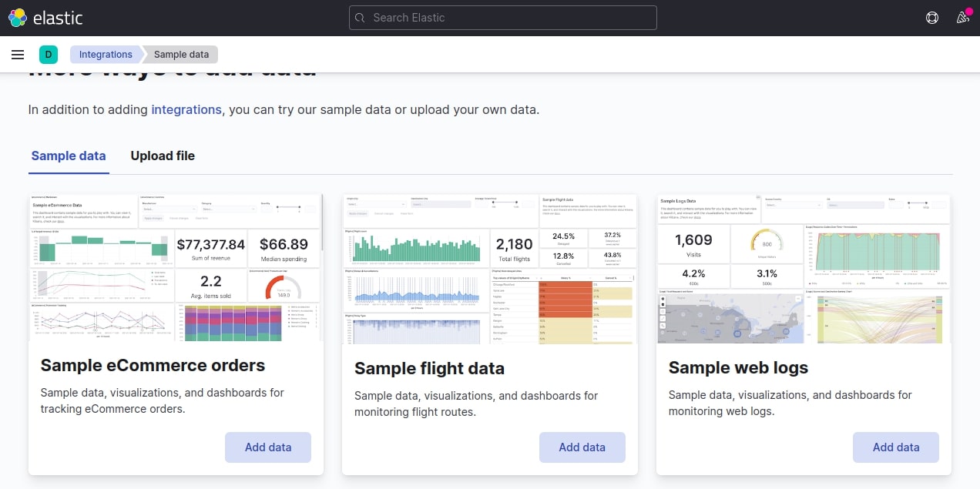
Task: Open the hamburger navigation menu
Action: (18, 55)
